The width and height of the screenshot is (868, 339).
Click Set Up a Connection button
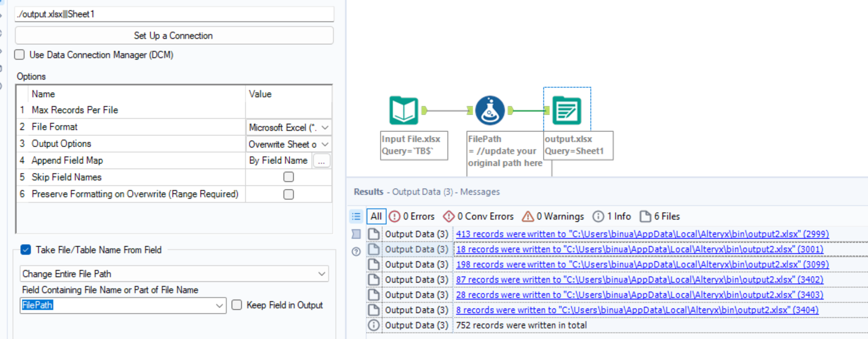(x=174, y=36)
